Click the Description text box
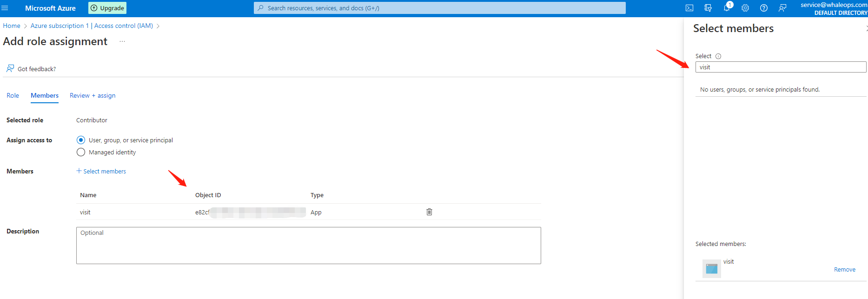Image resolution: width=868 pixels, height=299 pixels. [308, 245]
